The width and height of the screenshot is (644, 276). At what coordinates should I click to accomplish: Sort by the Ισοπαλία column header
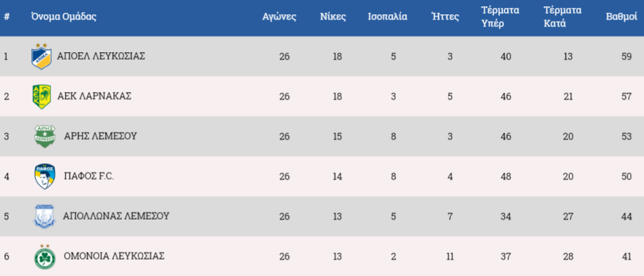tap(387, 17)
